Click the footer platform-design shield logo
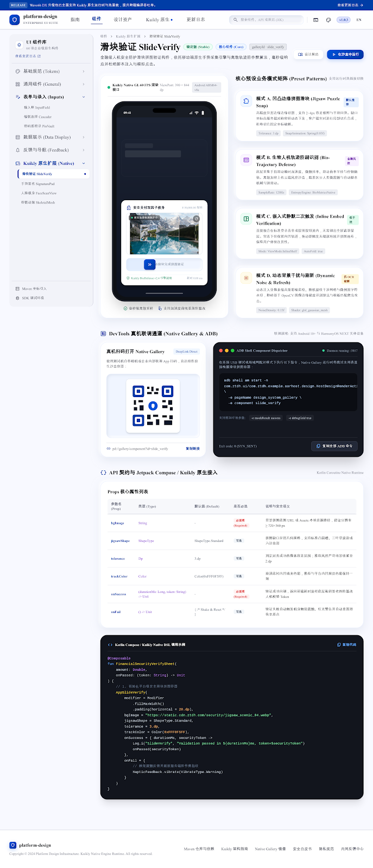373x868 pixels. pos(12,845)
